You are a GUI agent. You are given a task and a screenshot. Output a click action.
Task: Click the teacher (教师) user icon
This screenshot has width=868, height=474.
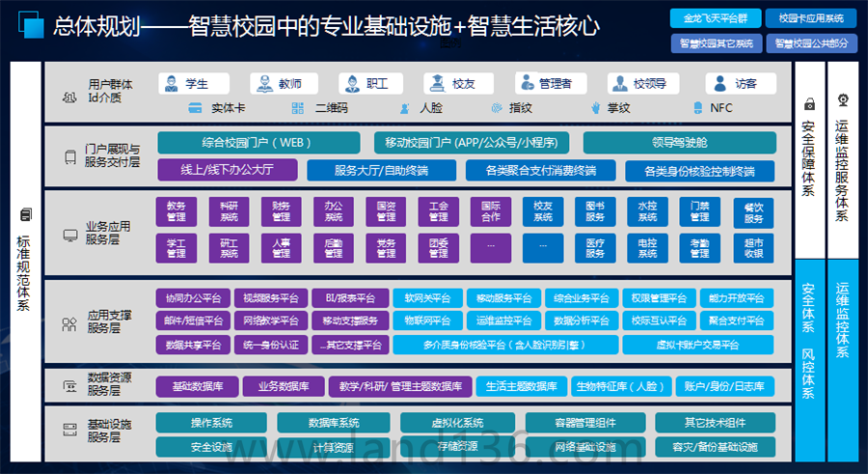[x=263, y=84]
